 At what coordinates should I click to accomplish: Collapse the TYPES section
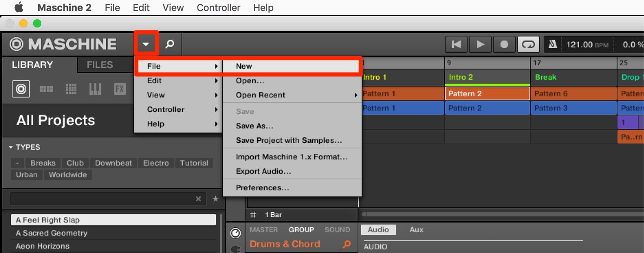tap(11, 147)
